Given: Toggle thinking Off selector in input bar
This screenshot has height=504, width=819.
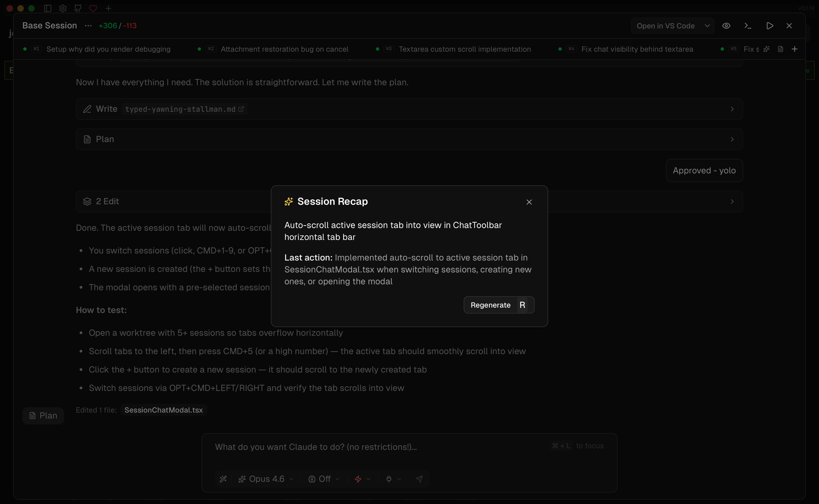Looking at the screenshot, I should pyautogui.click(x=324, y=479).
